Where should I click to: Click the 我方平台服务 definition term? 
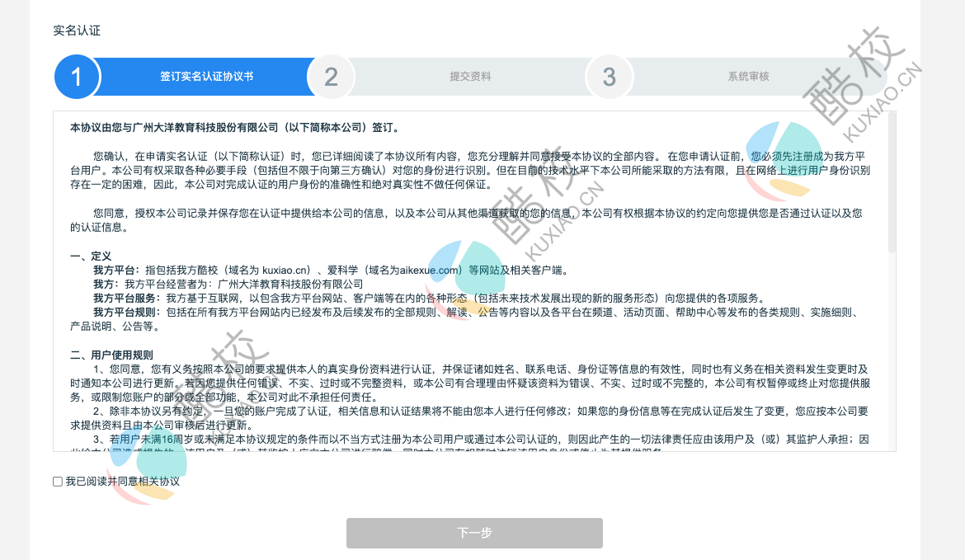coord(127,299)
